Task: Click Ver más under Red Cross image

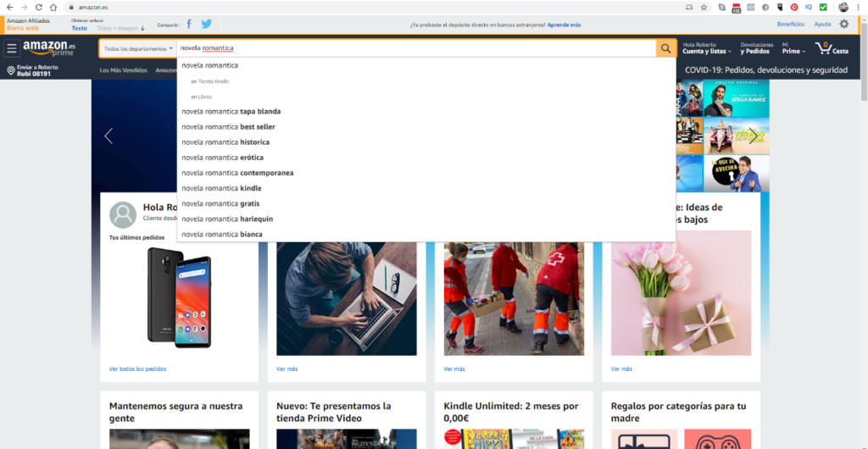Action: pos(454,369)
